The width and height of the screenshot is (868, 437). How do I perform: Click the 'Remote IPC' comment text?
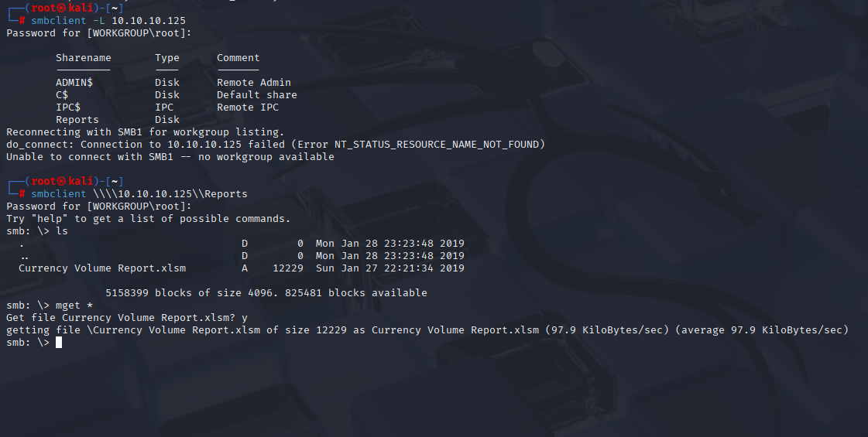(248, 108)
